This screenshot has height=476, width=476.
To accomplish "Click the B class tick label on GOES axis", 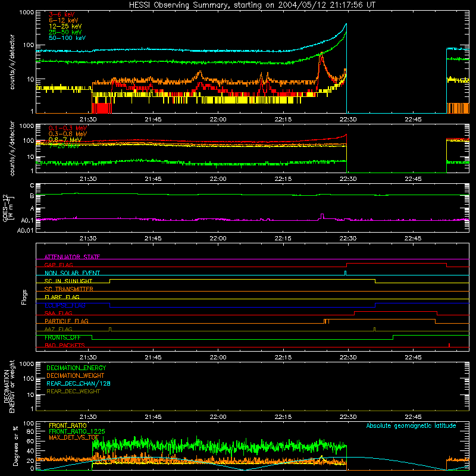I will [x=32, y=196].
